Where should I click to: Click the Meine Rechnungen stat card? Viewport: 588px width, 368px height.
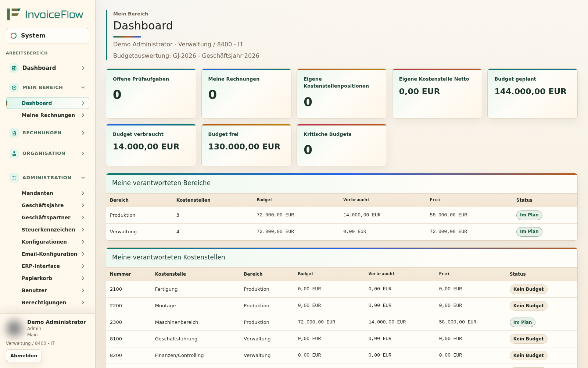[x=246, y=93]
